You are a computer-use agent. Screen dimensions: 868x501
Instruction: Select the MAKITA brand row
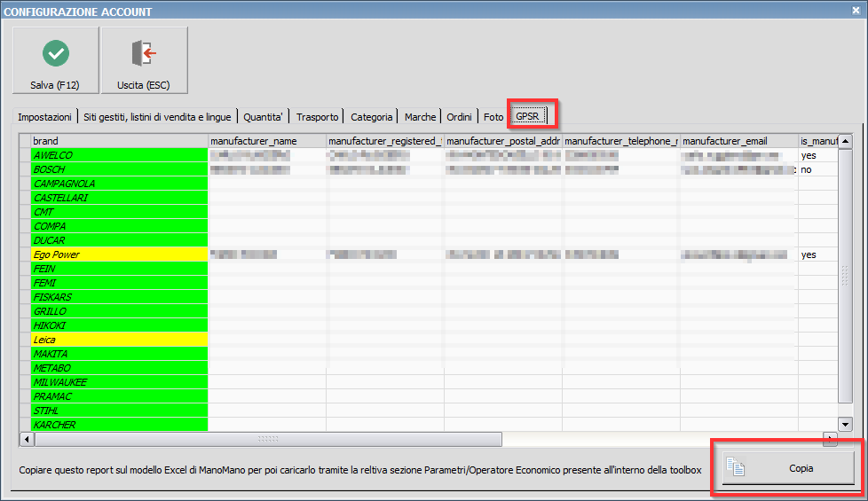(120, 354)
